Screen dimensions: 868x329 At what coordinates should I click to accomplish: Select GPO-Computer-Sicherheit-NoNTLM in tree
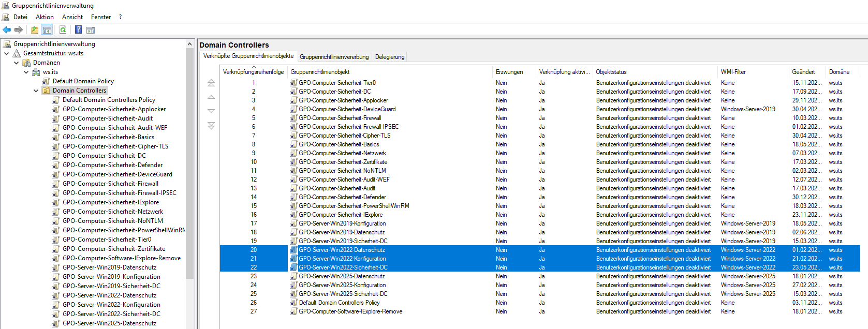click(112, 221)
